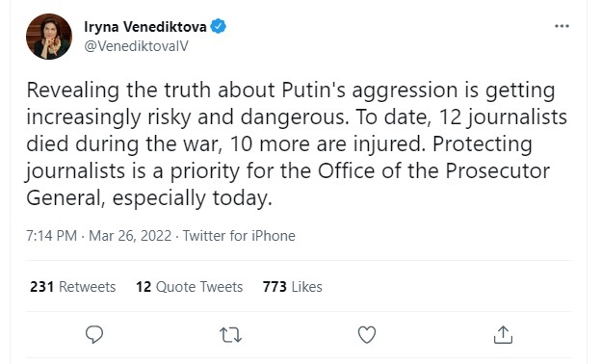Like the tweet with the heart icon
Image resolution: width=601 pixels, height=364 pixels.
tap(367, 334)
